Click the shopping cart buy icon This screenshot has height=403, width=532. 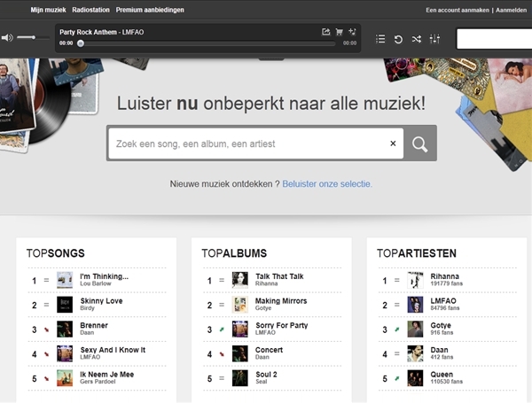pyautogui.click(x=339, y=32)
